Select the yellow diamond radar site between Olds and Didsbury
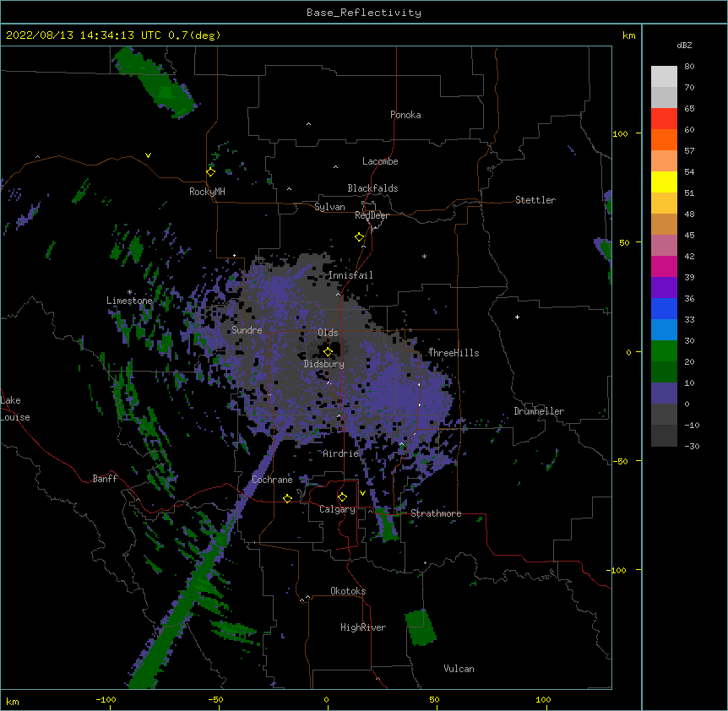This screenshot has width=728, height=711. click(x=328, y=351)
